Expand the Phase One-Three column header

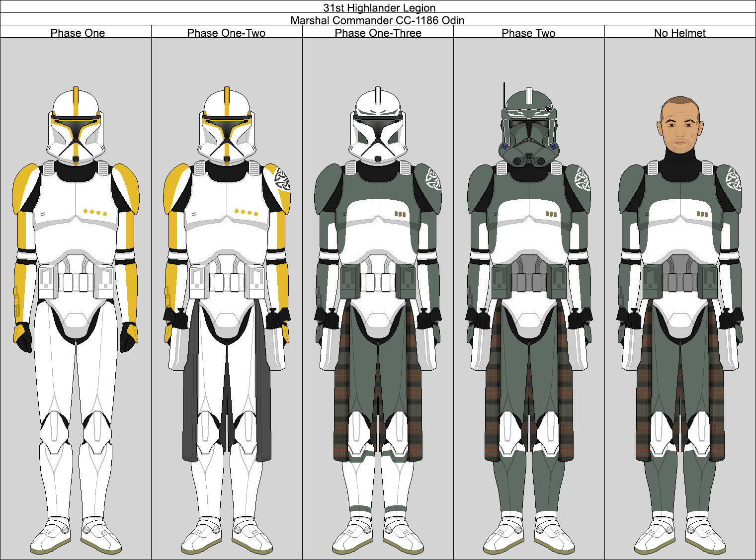click(x=378, y=33)
